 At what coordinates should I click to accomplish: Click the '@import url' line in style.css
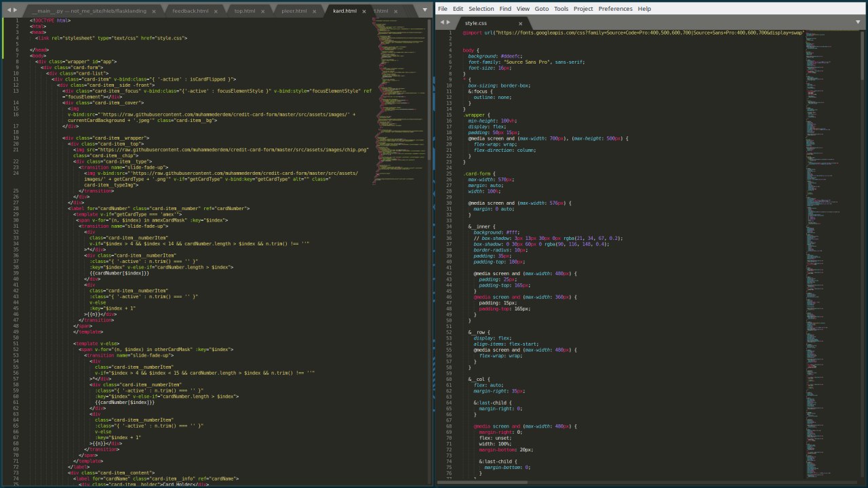tap(633, 33)
